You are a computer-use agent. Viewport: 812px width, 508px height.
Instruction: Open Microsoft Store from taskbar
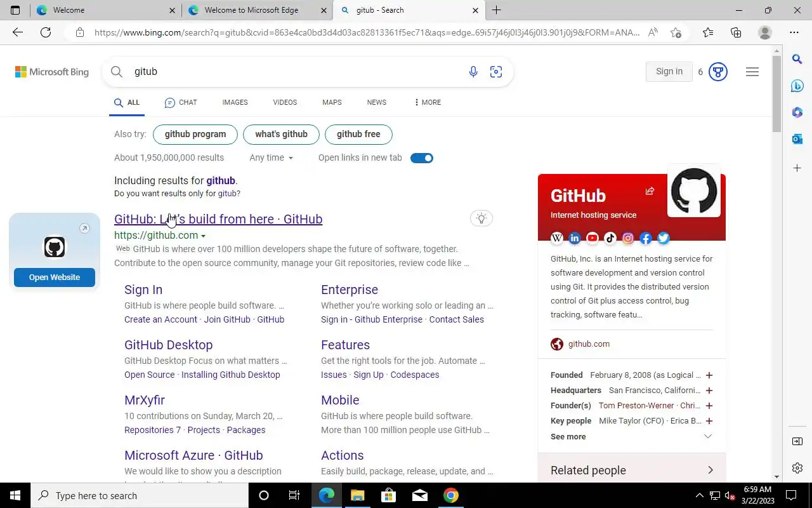tap(388, 495)
